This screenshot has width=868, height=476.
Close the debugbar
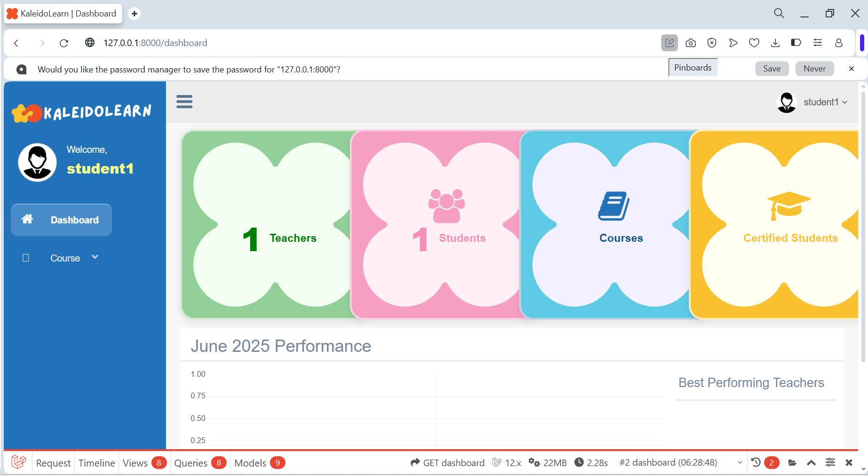849,463
